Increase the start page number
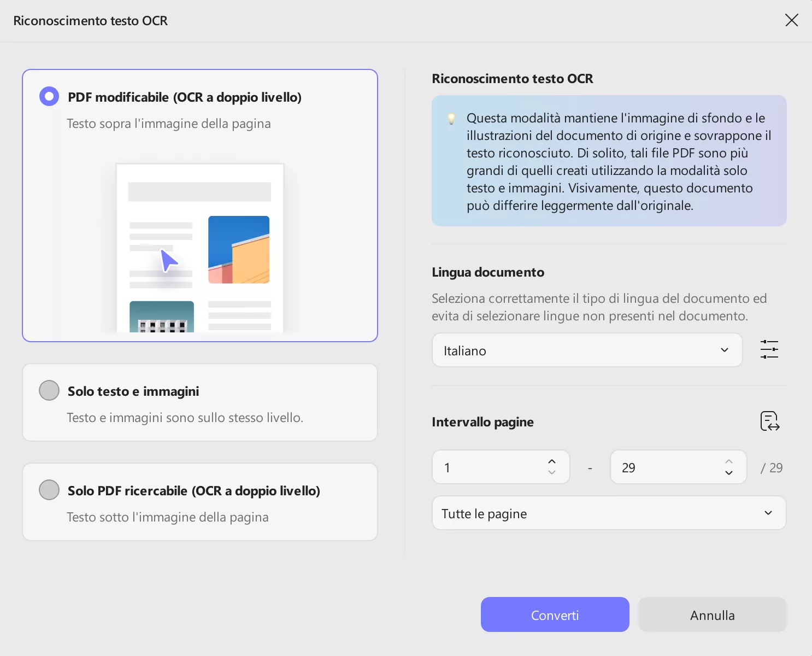812x656 pixels. [x=552, y=462]
